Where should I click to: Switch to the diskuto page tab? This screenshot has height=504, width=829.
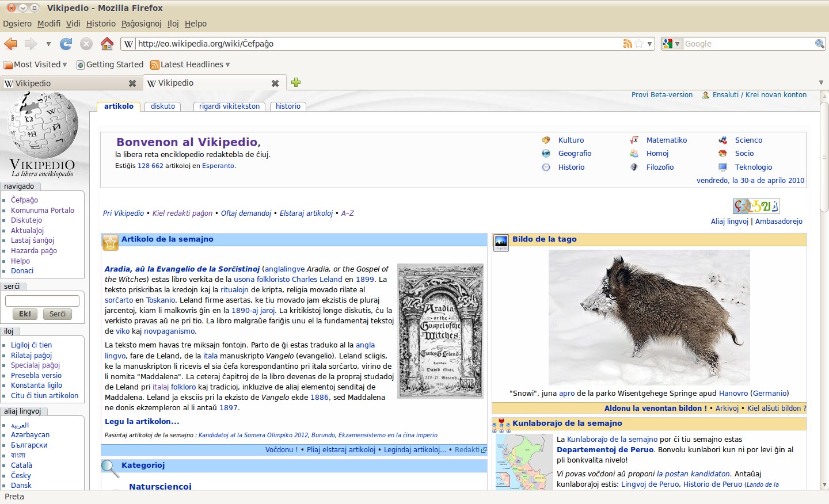163,106
